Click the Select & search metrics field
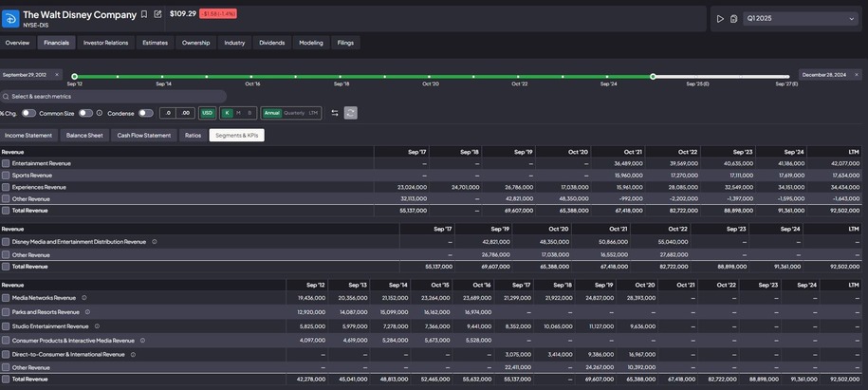The height and width of the screenshot is (390, 868). [114, 96]
